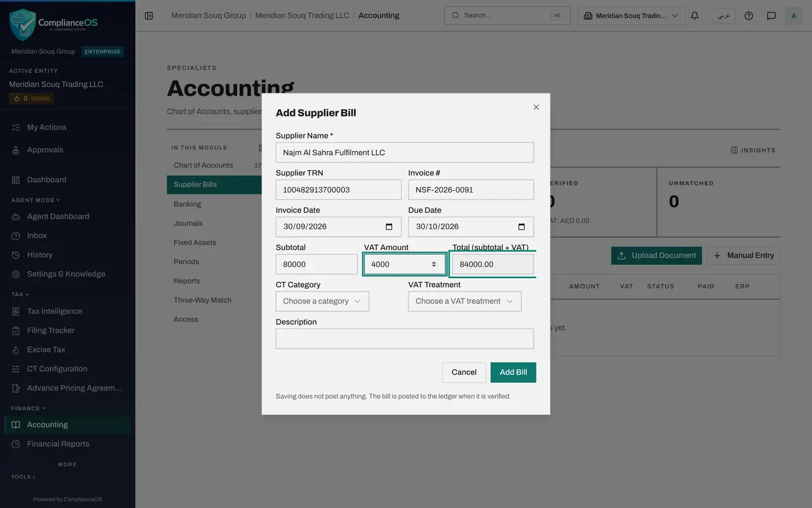This screenshot has width=812, height=508.
Task: Click the Excise Tax flame icon
Action: [x=16, y=350]
